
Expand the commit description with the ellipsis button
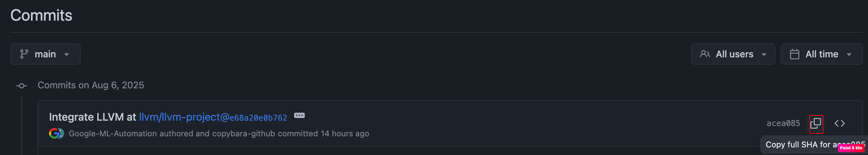click(299, 116)
